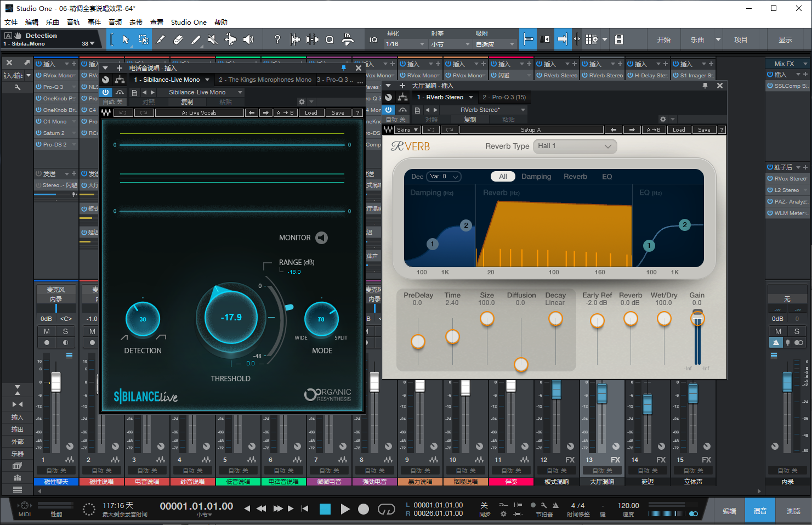Select the Arrow tool in the toolbar
The width and height of the screenshot is (812, 525).
(x=126, y=39)
